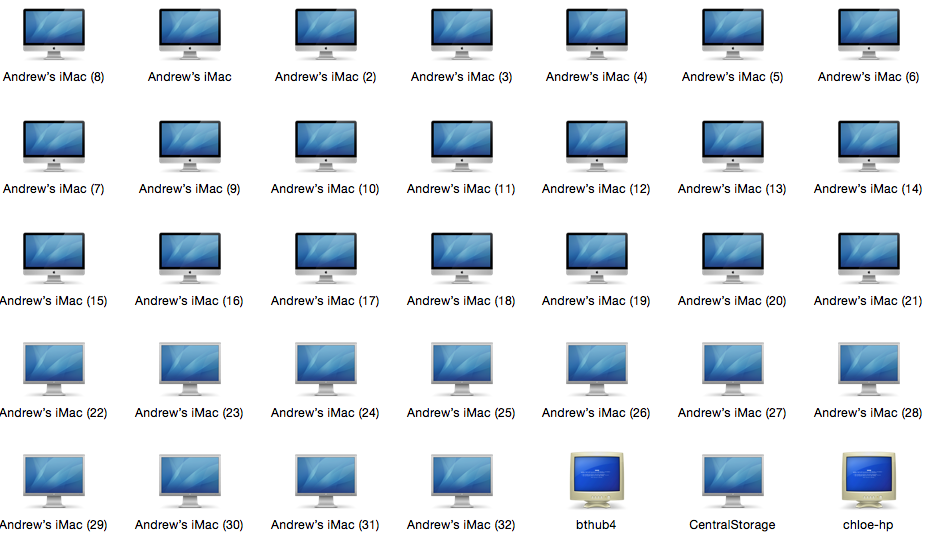The width and height of the screenshot is (927, 540).
Task: Click the "Andrew's iMac (30)" name label
Action: coord(189,525)
